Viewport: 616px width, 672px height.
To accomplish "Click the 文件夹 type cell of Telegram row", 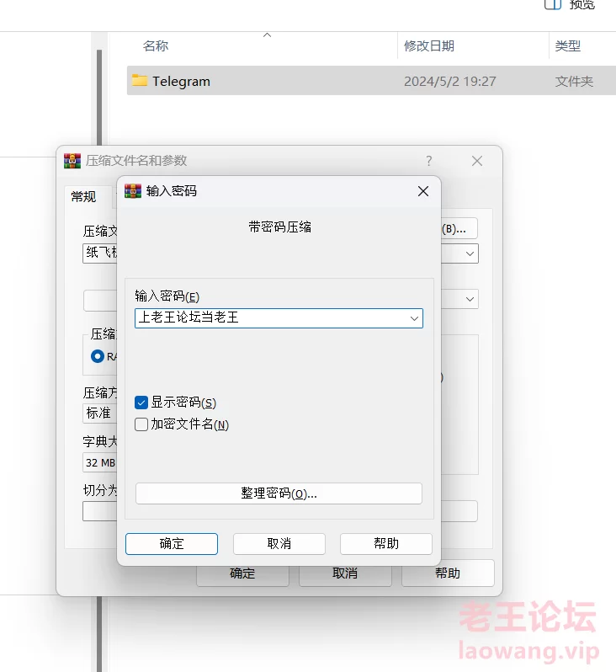I will (x=574, y=81).
